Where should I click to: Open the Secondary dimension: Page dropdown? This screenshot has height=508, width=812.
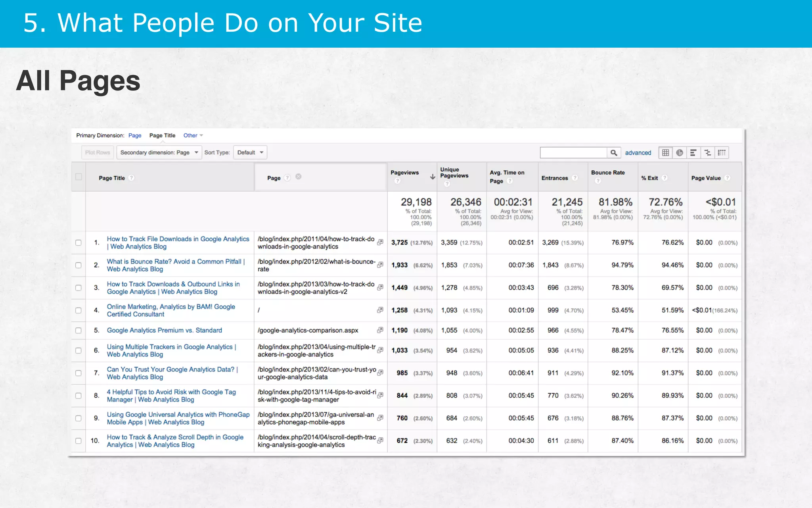pyautogui.click(x=159, y=153)
